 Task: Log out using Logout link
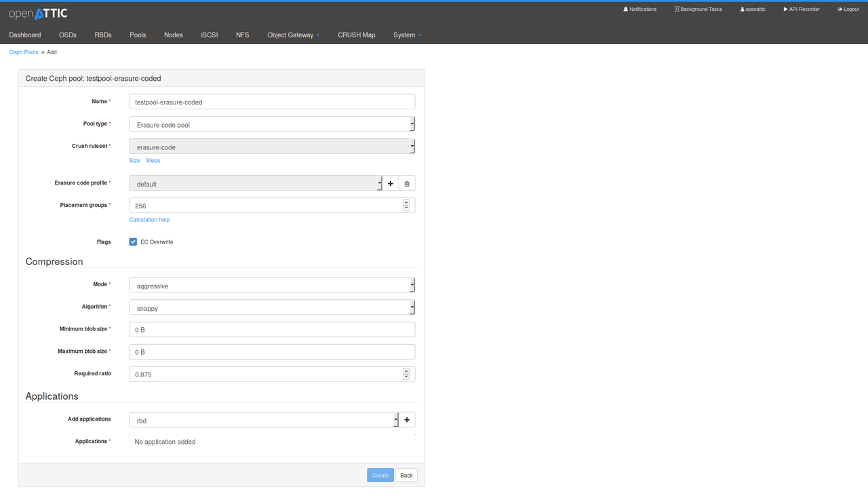(848, 9)
